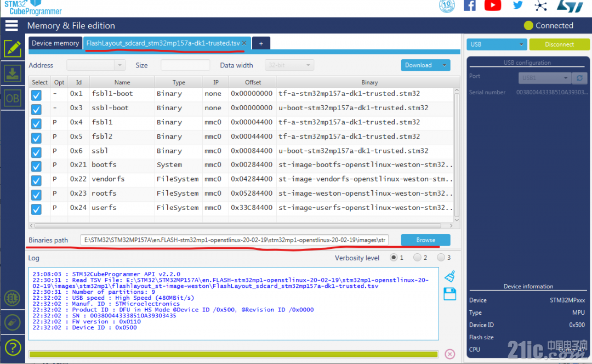Open the Data width 32-bit dropdown
This screenshot has width=592, height=364.
289,65
